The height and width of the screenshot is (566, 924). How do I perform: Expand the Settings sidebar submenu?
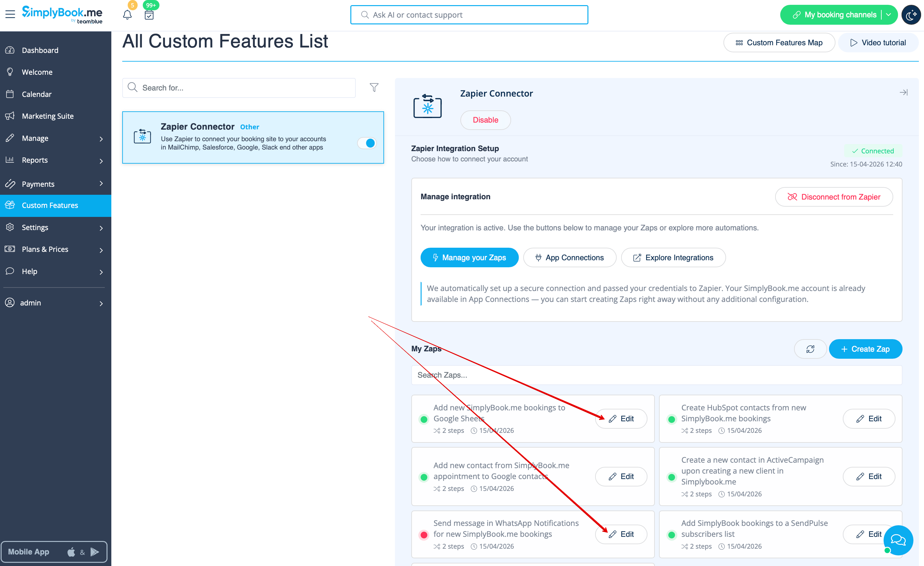coord(101,228)
